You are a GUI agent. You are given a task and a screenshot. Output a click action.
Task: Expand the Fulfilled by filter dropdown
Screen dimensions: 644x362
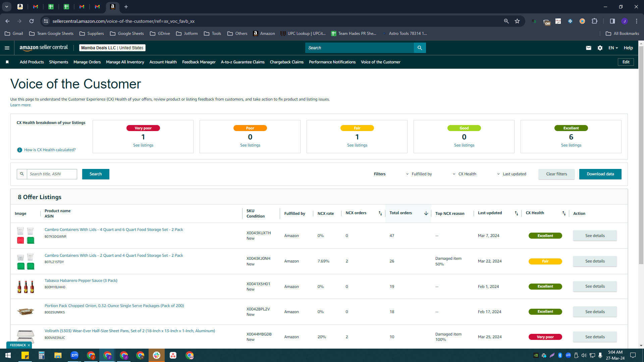pos(419,174)
